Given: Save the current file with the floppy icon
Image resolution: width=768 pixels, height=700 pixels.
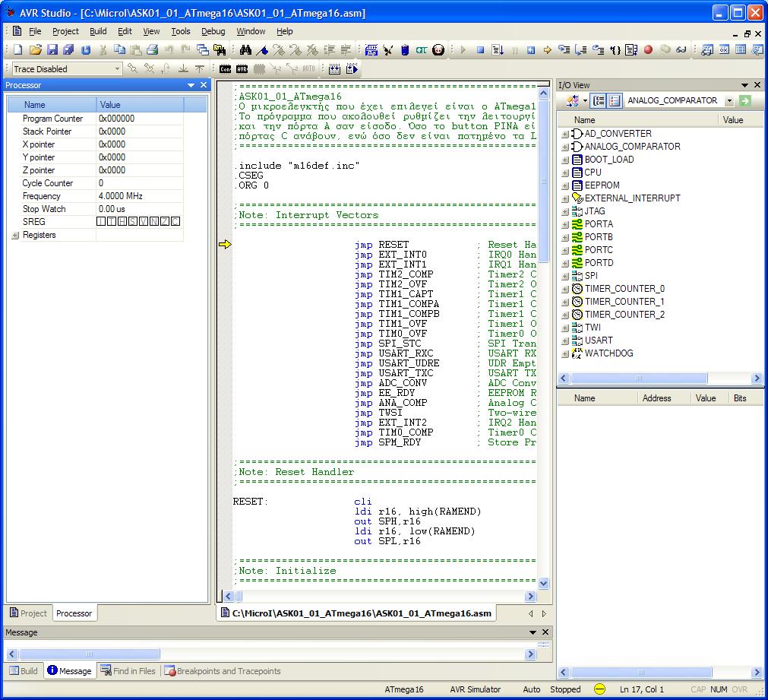Looking at the screenshot, I should coord(52,49).
